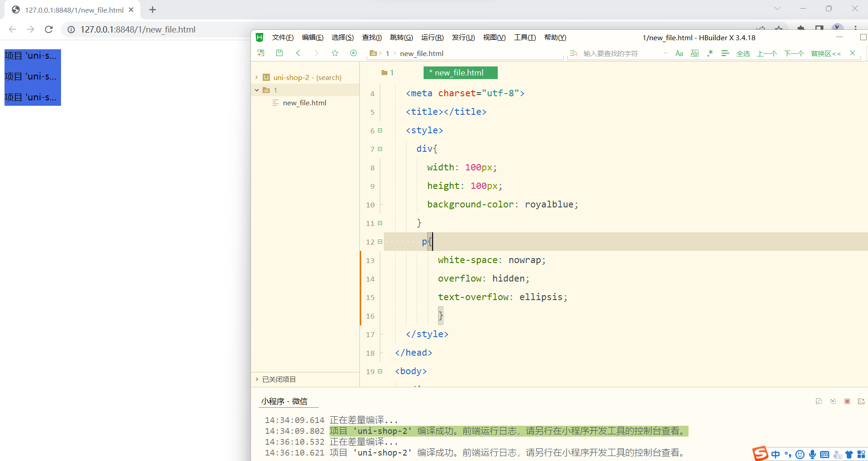Viewport: 868px width, 461px height.
Task: Click site info icon in address bar
Action: click(71, 29)
